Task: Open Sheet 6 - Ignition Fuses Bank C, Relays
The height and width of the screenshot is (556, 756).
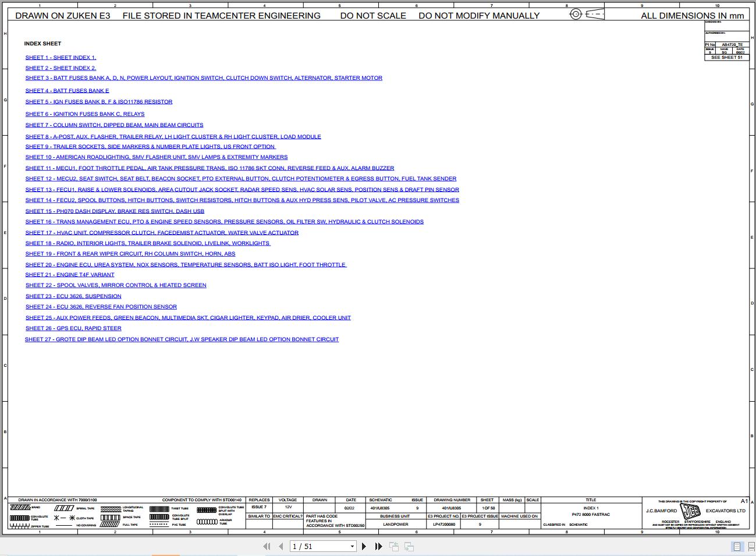Action: [85, 114]
